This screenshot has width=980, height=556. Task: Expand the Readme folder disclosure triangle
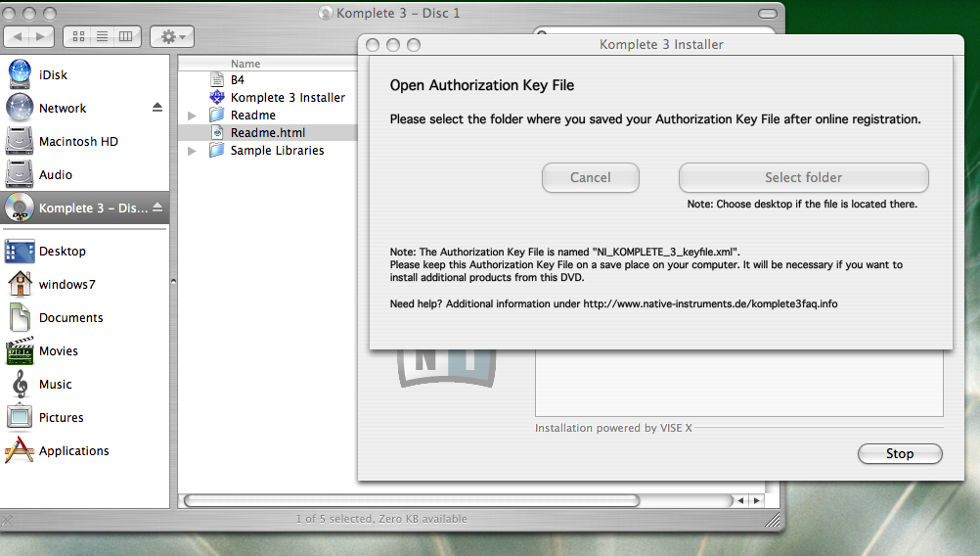tap(192, 116)
